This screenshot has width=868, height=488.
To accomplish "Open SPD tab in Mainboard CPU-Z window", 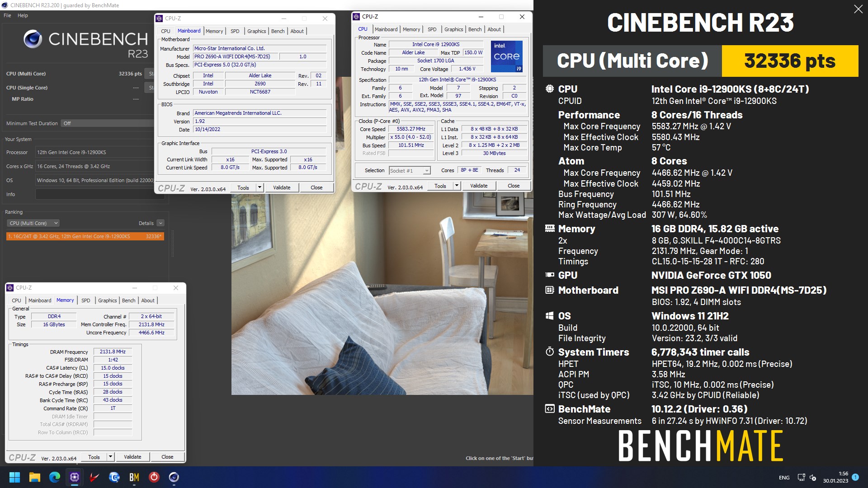I will [235, 31].
